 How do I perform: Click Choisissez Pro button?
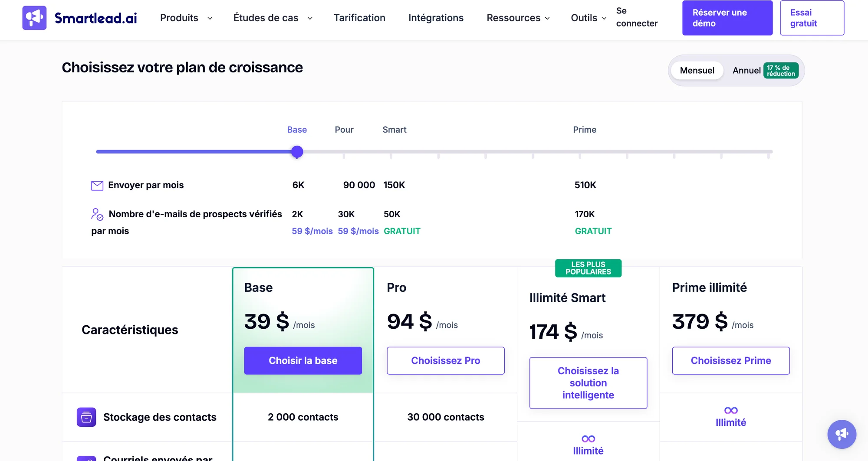446,360
